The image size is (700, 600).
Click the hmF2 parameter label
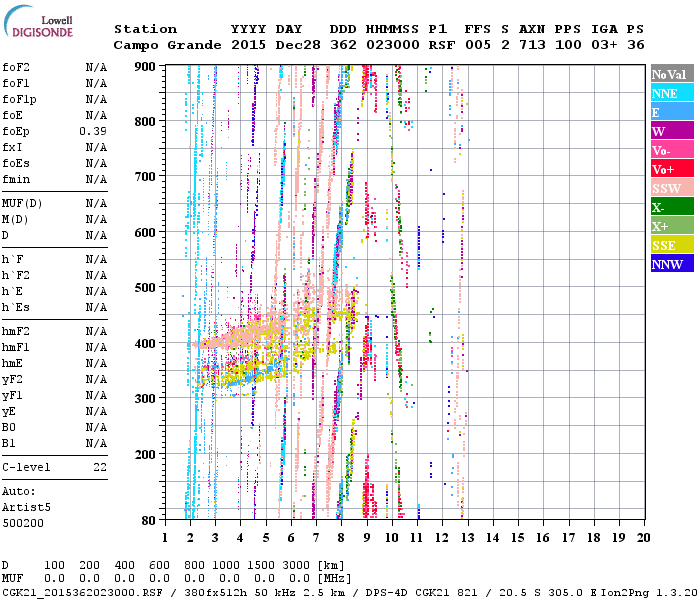point(16,331)
